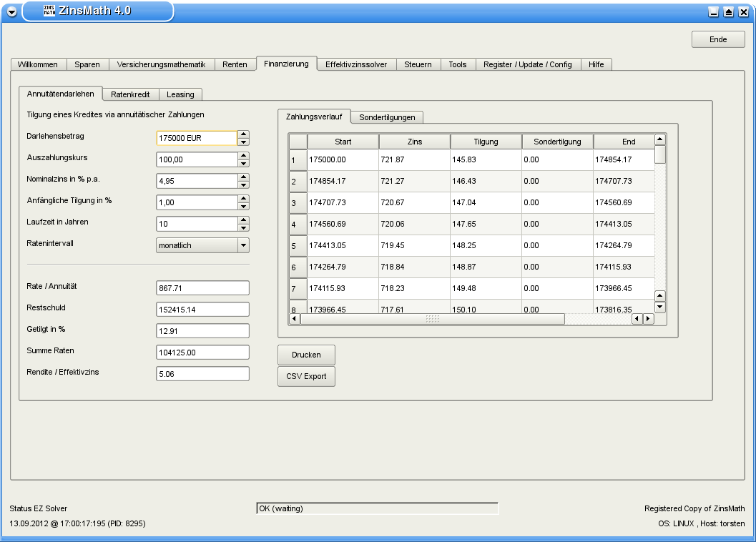Click into the Darlehensbetrag input field

[x=196, y=138]
